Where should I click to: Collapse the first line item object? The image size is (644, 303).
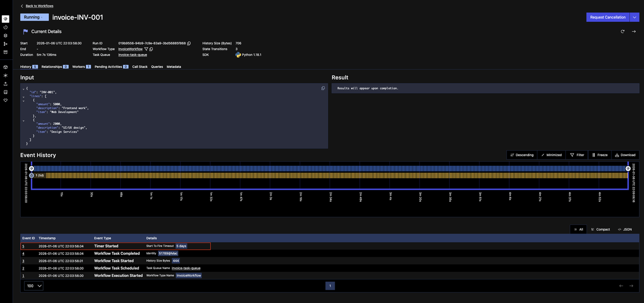(24, 100)
